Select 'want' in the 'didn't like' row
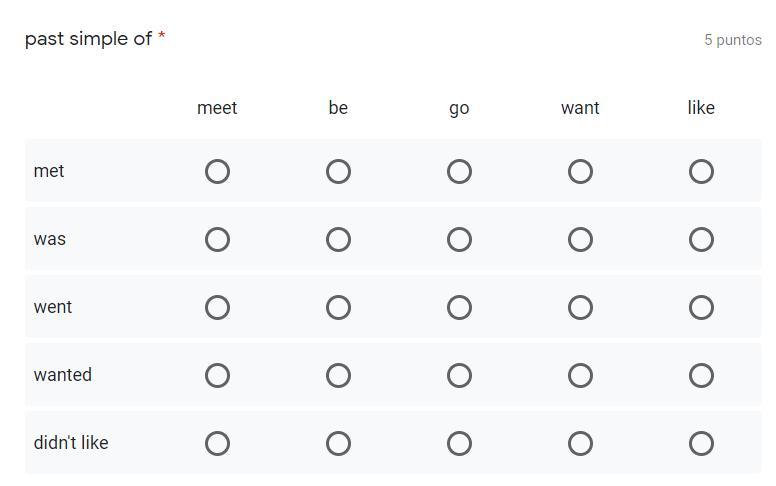The height and width of the screenshot is (486, 776). 580,444
